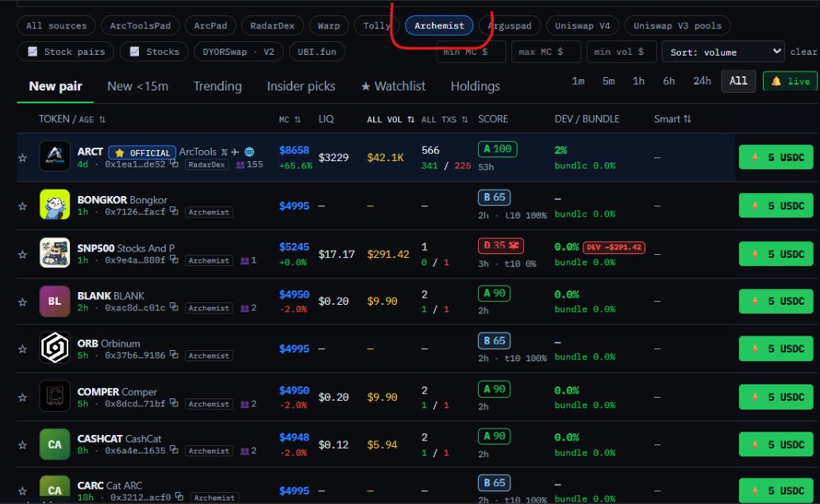
Task: Copy ORB contract address 0x37b6…9186
Action: tap(174, 355)
